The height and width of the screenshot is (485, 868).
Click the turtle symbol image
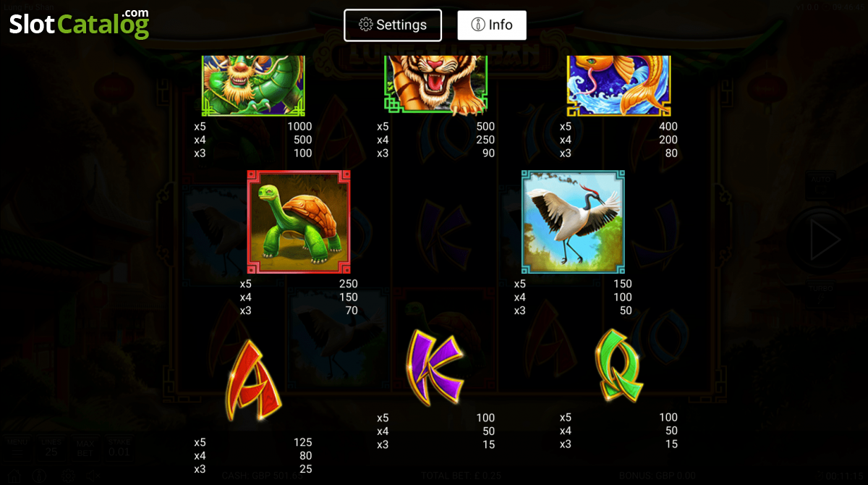(x=299, y=222)
